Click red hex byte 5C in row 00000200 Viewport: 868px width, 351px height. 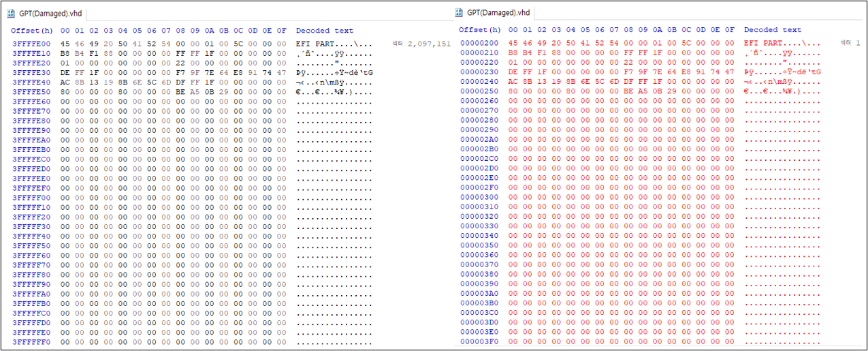click(686, 43)
